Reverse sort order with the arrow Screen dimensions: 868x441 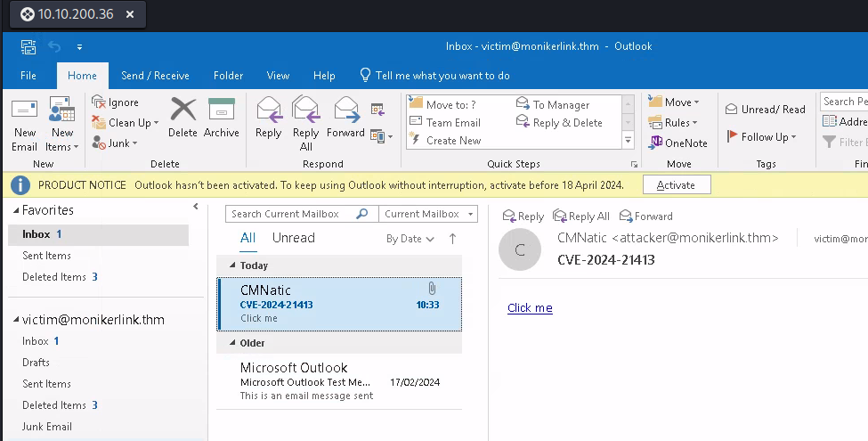click(453, 239)
